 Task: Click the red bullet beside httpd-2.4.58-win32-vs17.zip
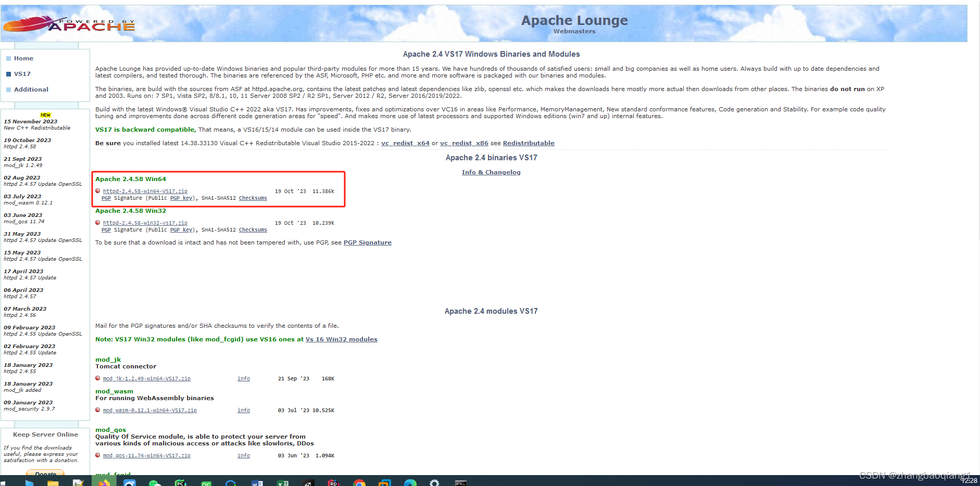point(98,223)
